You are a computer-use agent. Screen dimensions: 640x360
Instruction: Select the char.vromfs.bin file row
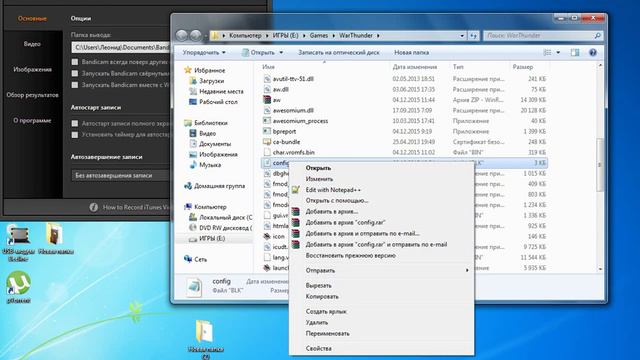tap(404, 152)
